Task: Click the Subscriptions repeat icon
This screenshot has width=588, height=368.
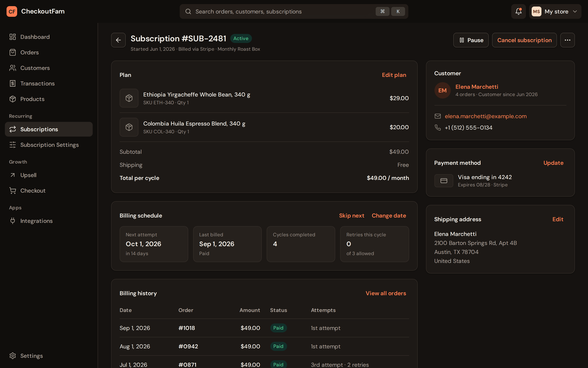Action: [x=13, y=129]
